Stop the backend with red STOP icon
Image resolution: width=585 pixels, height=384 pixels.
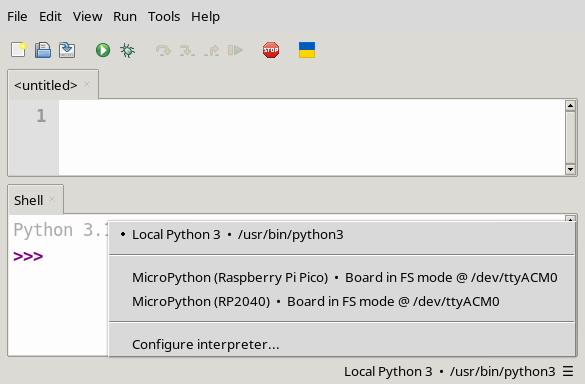271,50
